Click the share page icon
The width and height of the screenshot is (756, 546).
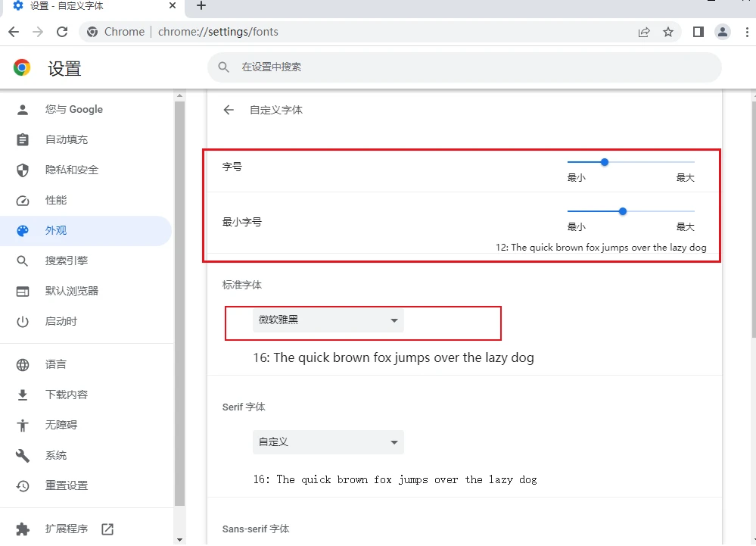644,32
